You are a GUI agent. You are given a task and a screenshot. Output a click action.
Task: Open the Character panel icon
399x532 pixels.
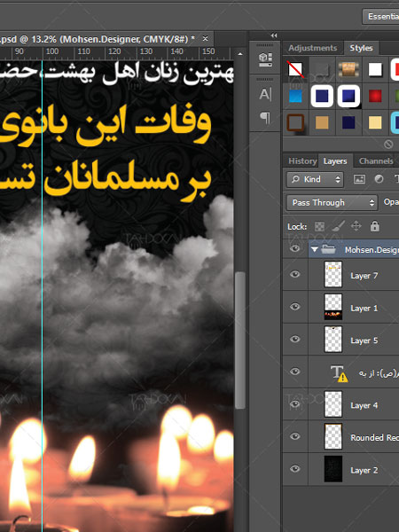[265, 94]
